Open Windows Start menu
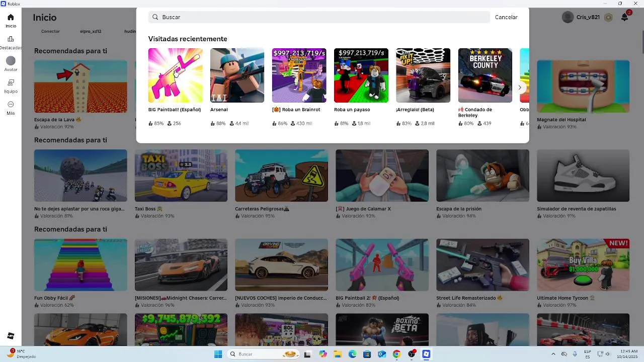Image resolution: width=644 pixels, height=362 pixels. [218, 354]
